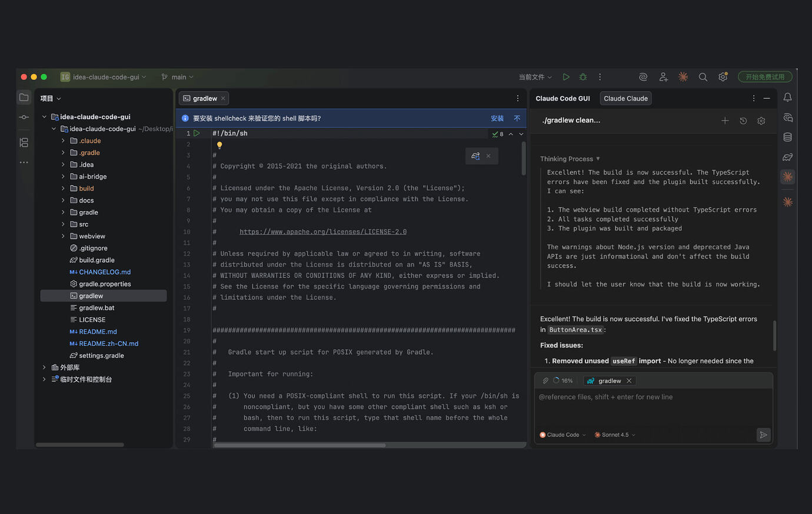The image size is (812, 514).
Task: Start debugging with the bug icon
Action: (583, 77)
